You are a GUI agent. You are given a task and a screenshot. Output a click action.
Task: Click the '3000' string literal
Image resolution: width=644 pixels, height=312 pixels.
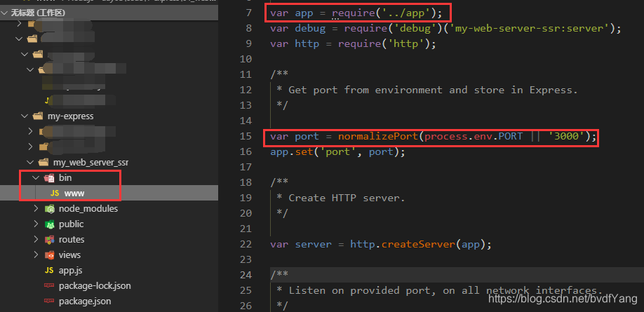click(566, 136)
